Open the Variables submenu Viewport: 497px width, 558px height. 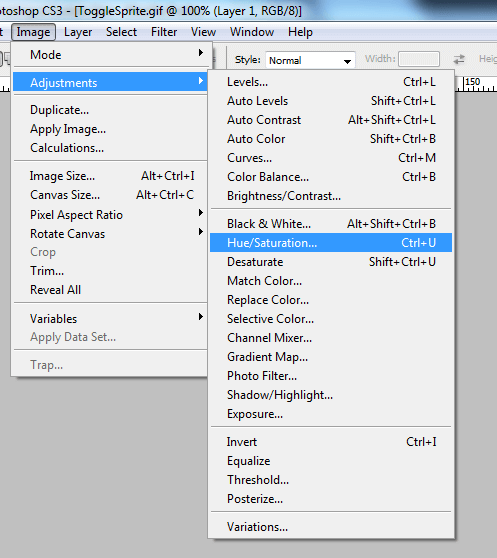110,319
